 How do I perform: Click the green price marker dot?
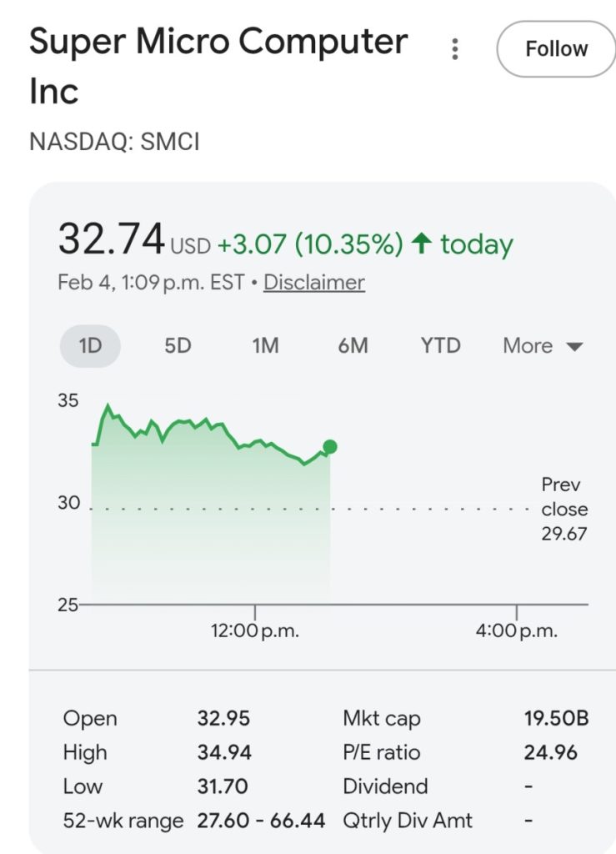[330, 447]
